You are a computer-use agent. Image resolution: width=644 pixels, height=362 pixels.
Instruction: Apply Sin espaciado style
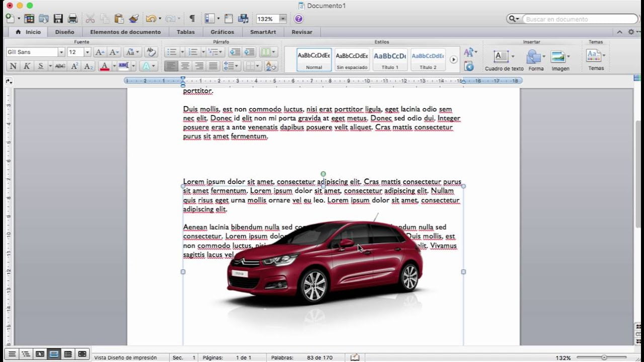[x=352, y=59]
